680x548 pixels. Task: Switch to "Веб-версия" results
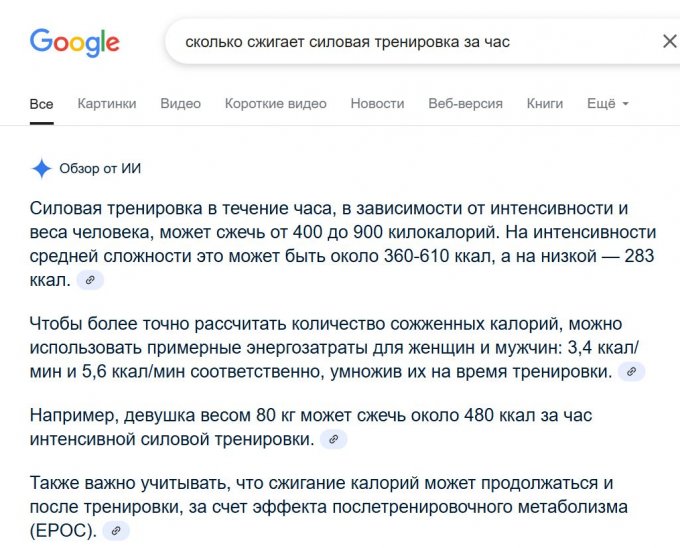point(465,104)
